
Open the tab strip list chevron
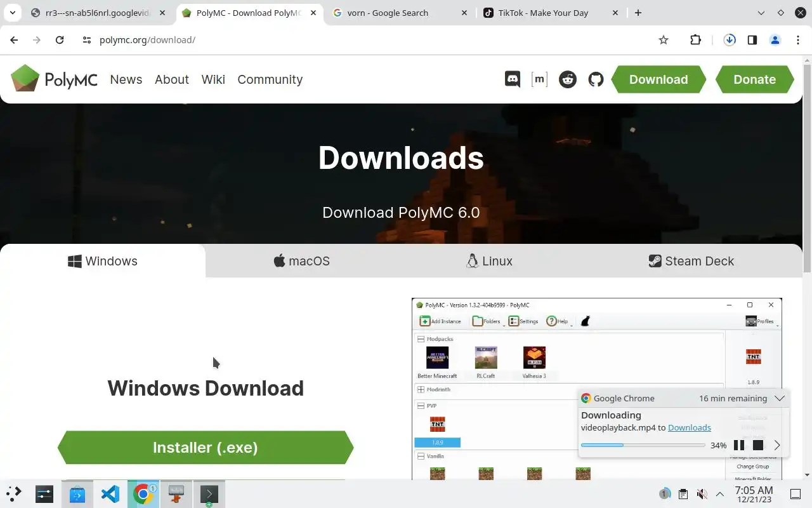point(761,13)
